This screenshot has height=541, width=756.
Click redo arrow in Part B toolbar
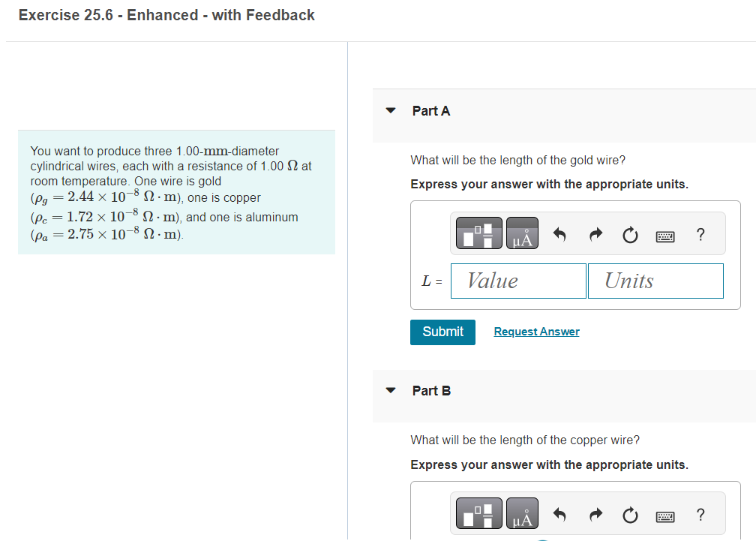596,515
